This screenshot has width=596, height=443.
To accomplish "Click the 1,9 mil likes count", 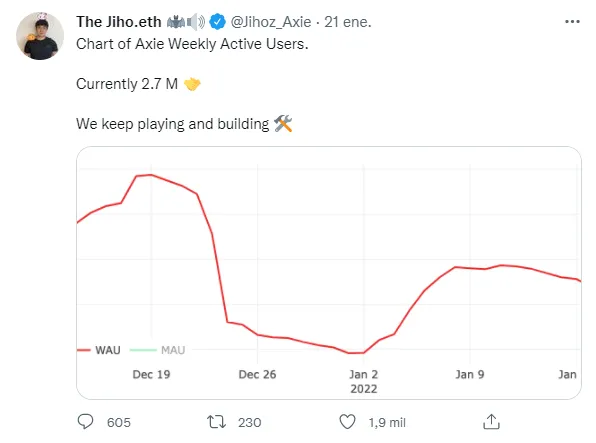I will tap(387, 422).
